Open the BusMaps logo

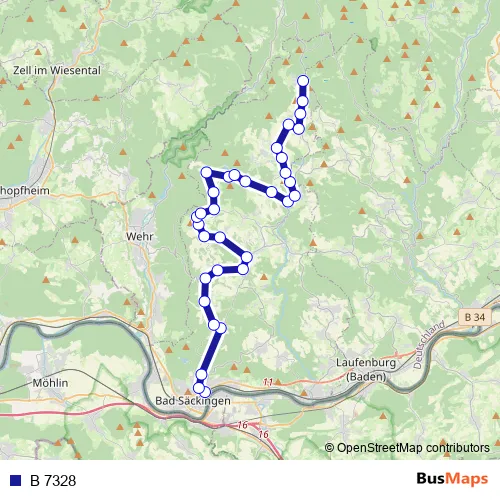tap(452, 479)
